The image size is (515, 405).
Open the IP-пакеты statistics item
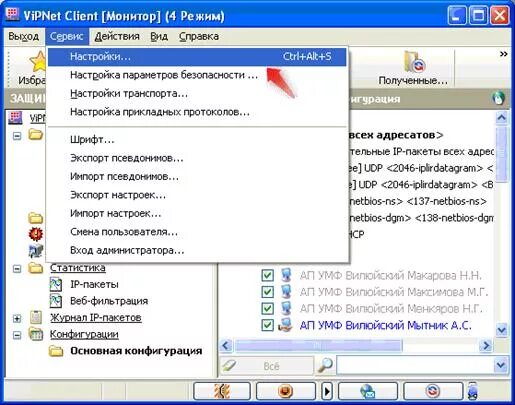pyautogui.click(x=94, y=284)
